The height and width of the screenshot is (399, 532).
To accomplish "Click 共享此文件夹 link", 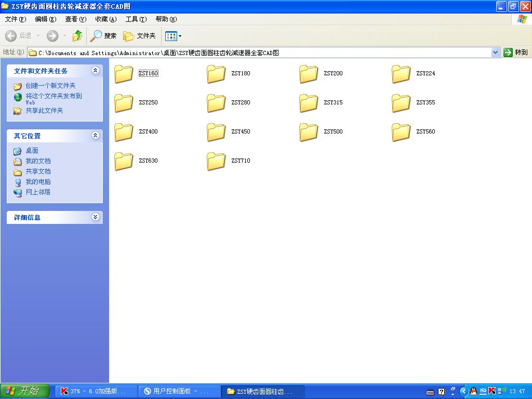I will tap(45, 111).
